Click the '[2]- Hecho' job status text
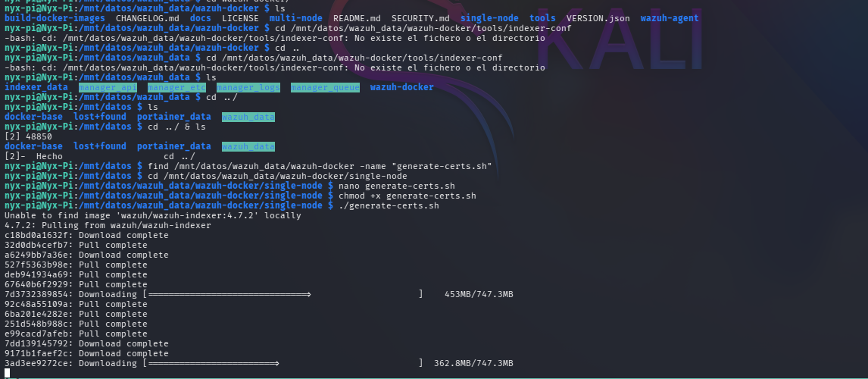 tap(33, 156)
